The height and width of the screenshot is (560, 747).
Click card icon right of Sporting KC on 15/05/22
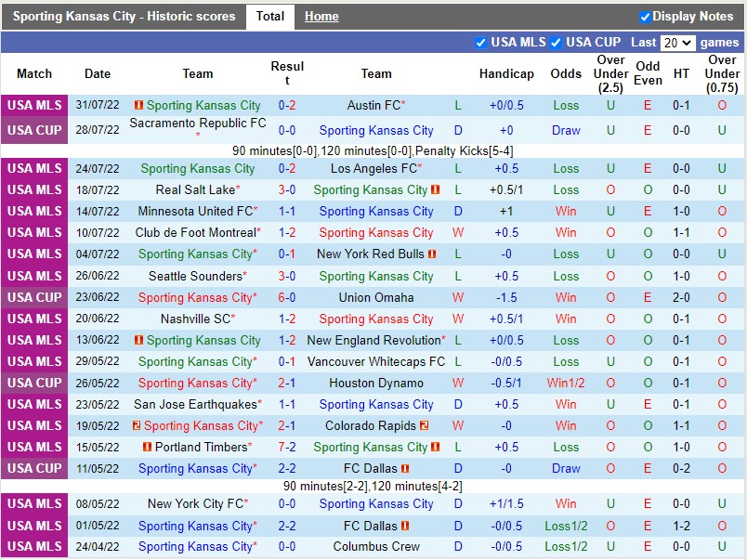(x=435, y=447)
